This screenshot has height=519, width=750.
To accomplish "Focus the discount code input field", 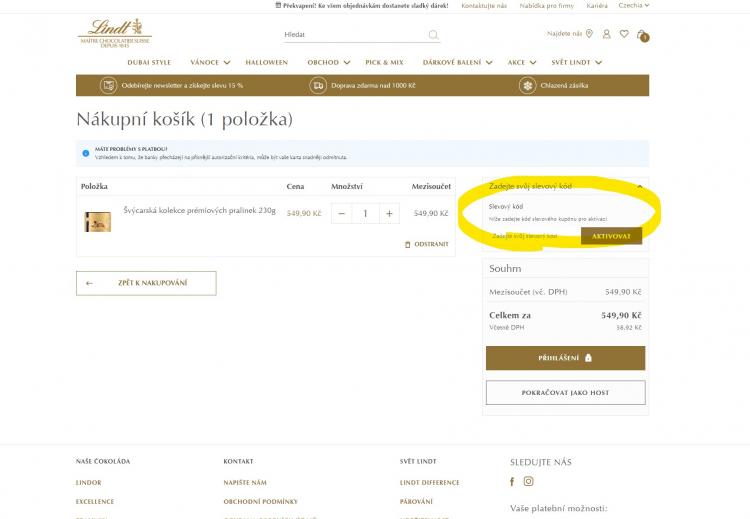I will 535,236.
